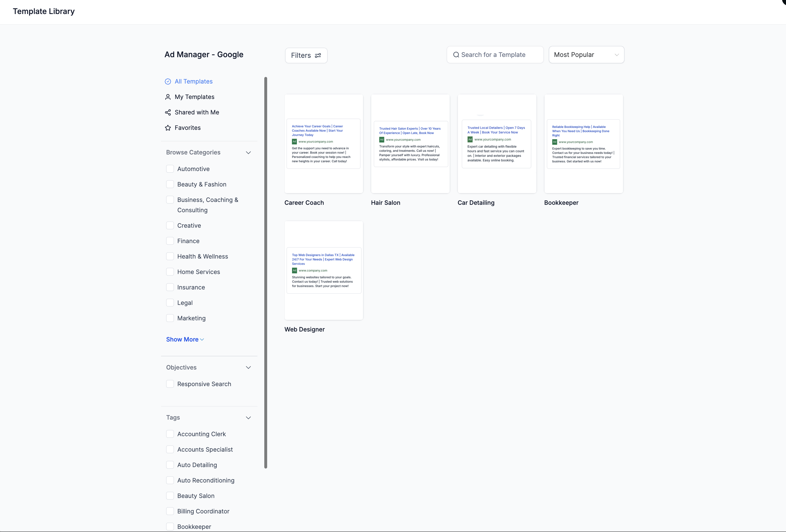The height and width of the screenshot is (532, 786).
Task: Collapse the Browse Categories section
Action: (248, 152)
